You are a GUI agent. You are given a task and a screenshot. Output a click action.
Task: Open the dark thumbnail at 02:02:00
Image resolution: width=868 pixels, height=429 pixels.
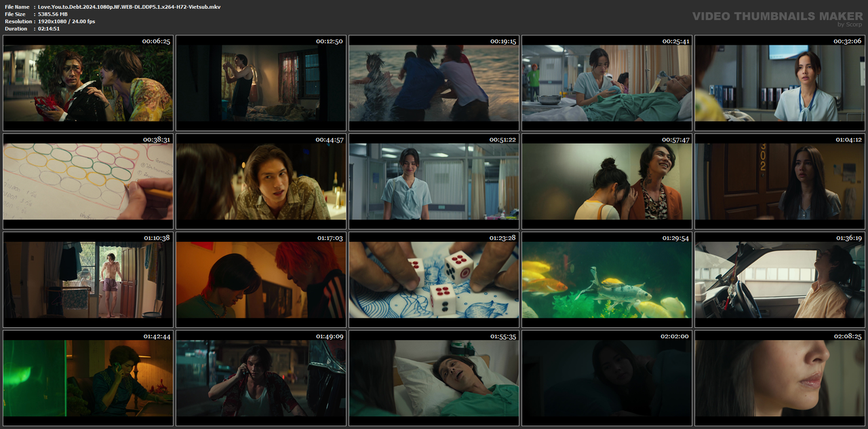click(607, 378)
